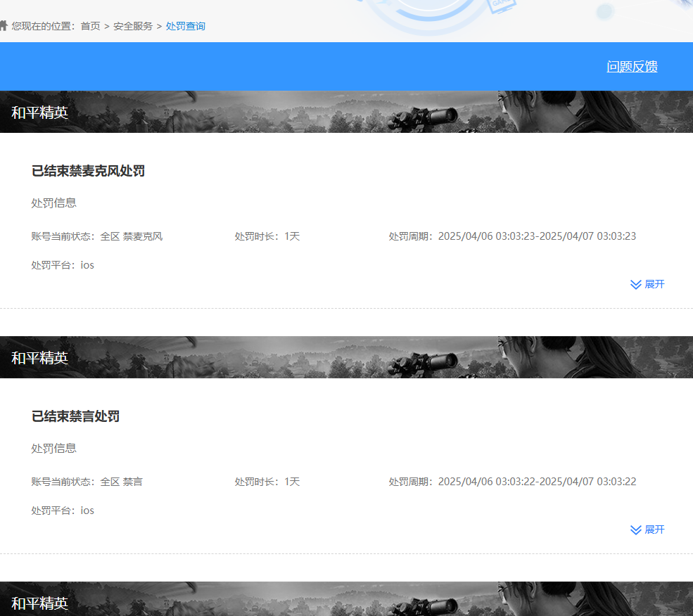Click the 处罚时长 1天 text on microphone penalty

266,236
